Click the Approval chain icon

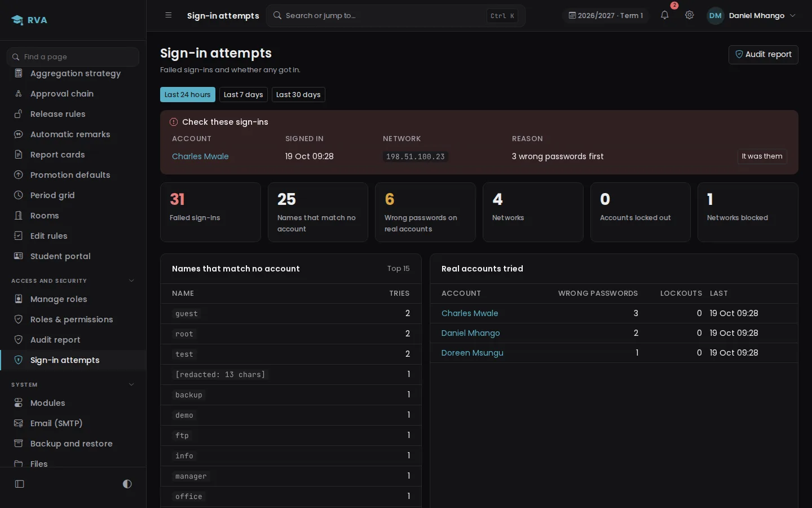[19, 94]
